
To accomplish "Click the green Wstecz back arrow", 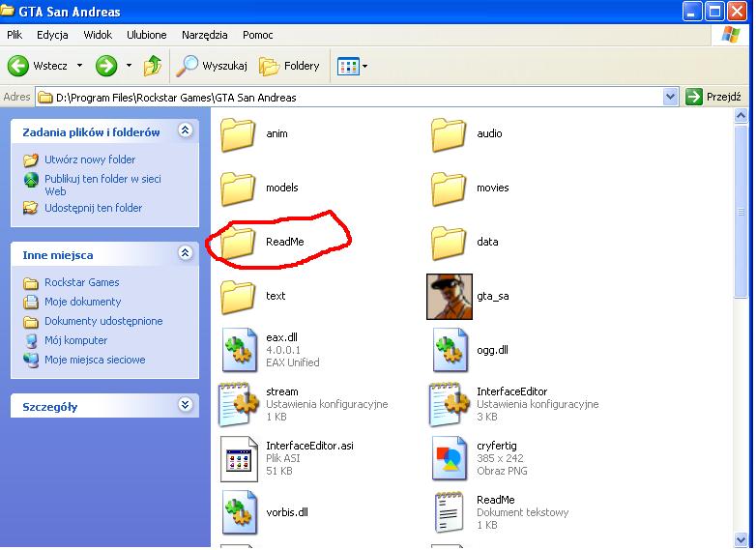I will [18, 66].
